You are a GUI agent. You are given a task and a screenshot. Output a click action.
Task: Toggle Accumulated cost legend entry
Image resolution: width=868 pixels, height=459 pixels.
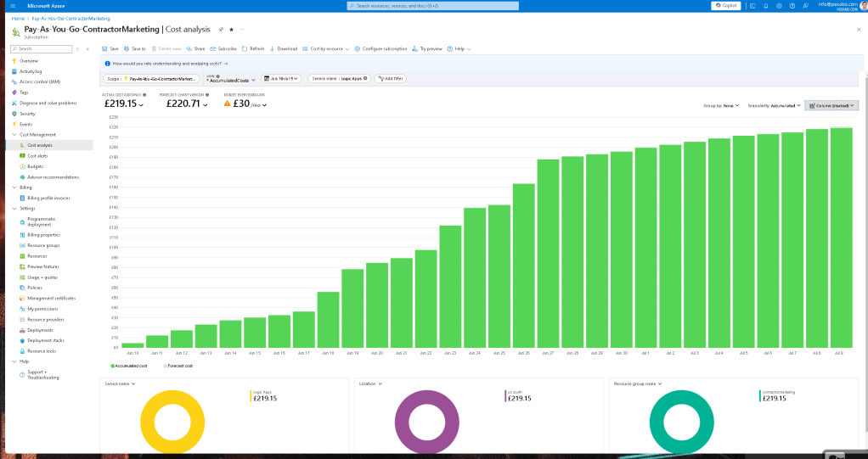pos(129,366)
